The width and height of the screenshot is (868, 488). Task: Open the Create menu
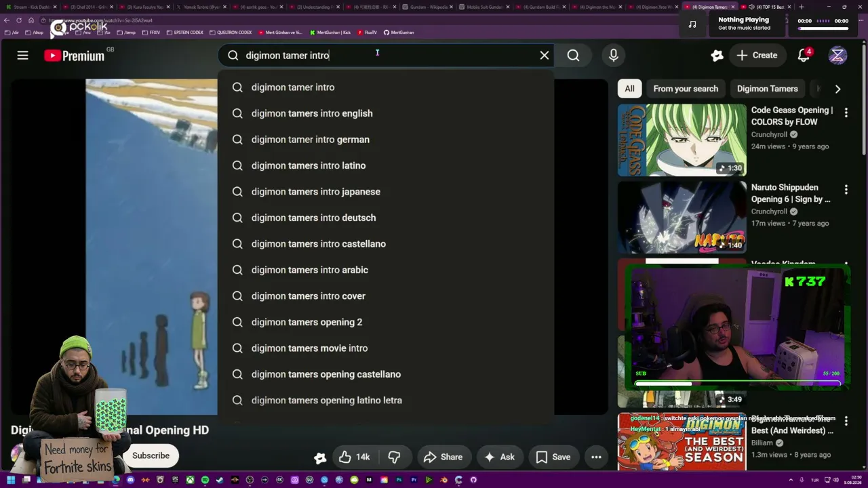click(757, 56)
